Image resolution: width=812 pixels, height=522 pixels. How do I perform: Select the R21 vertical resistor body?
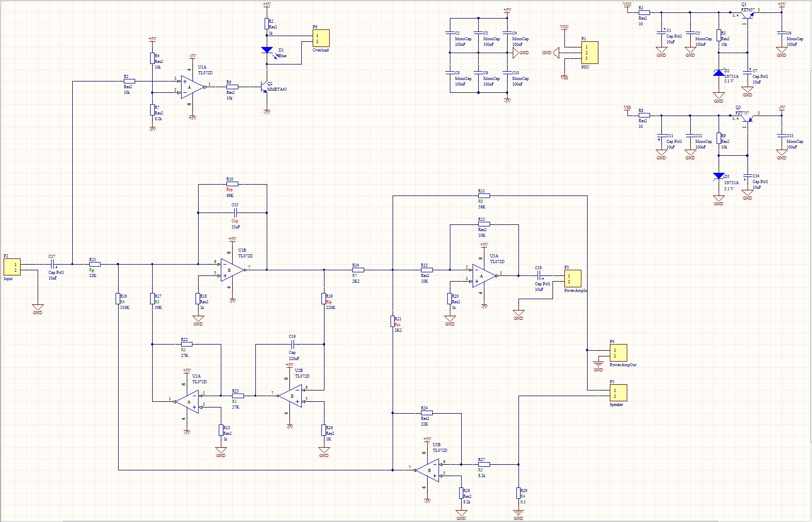coord(393,321)
